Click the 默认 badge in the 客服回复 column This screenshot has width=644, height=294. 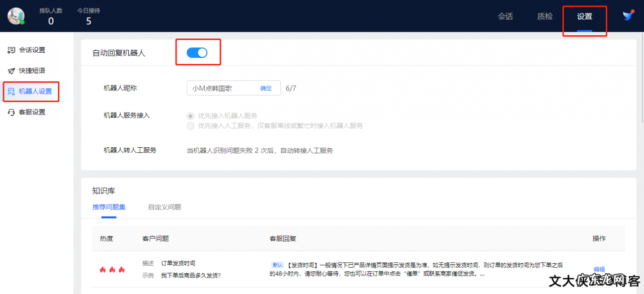click(x=276, y=264)
